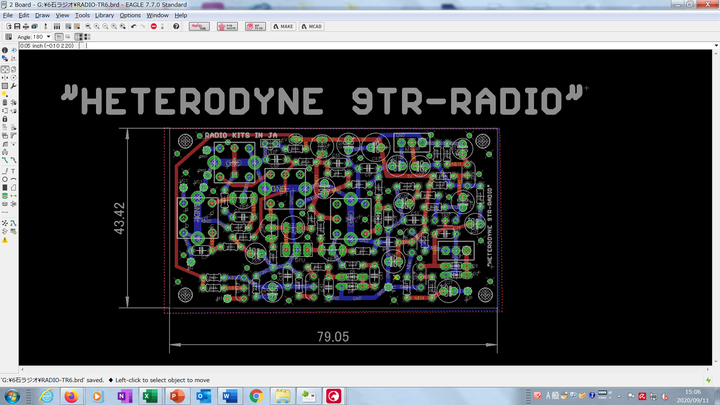Open the File menu
Viewport: 720px width, 405px height.
click(8, 15)
